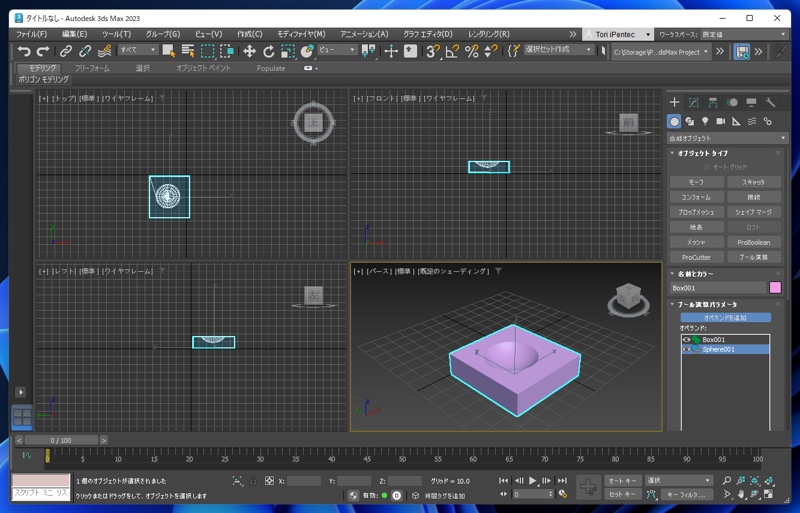Toggle the Auto Key (オートキー) button
Image resolution: width=800 pixels, height=513 pixels.
click(622, 480)
